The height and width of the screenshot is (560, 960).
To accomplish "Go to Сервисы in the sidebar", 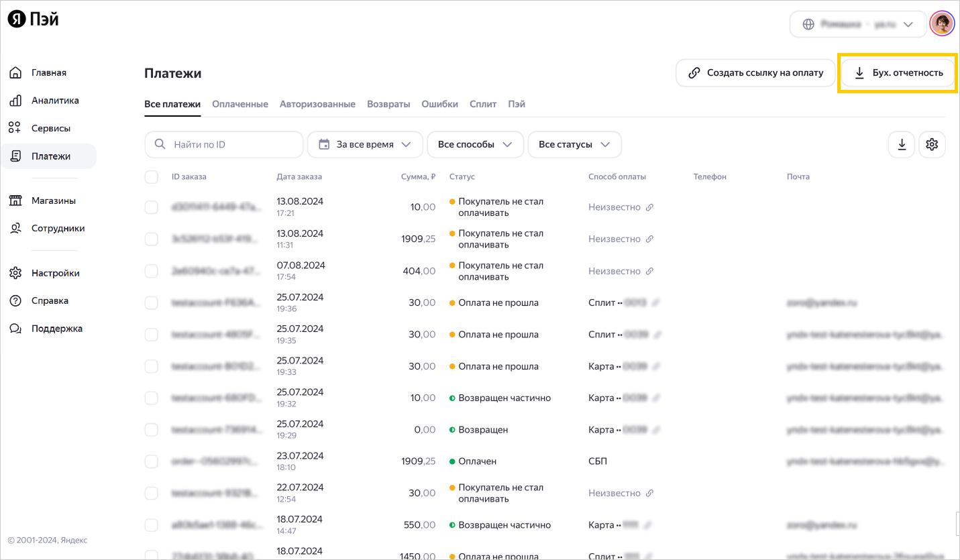I will tap(51, 128).
